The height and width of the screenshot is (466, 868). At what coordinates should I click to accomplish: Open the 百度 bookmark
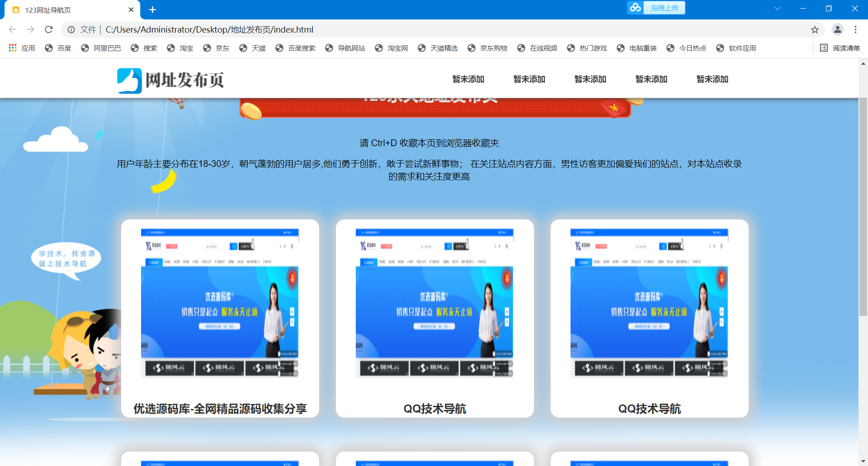pos(58,48)
